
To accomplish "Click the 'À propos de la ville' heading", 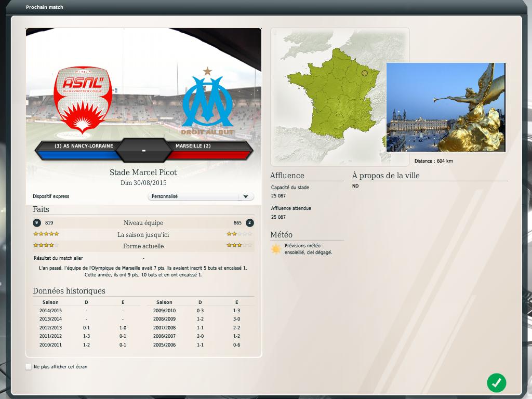I will [x=386, y=176].
